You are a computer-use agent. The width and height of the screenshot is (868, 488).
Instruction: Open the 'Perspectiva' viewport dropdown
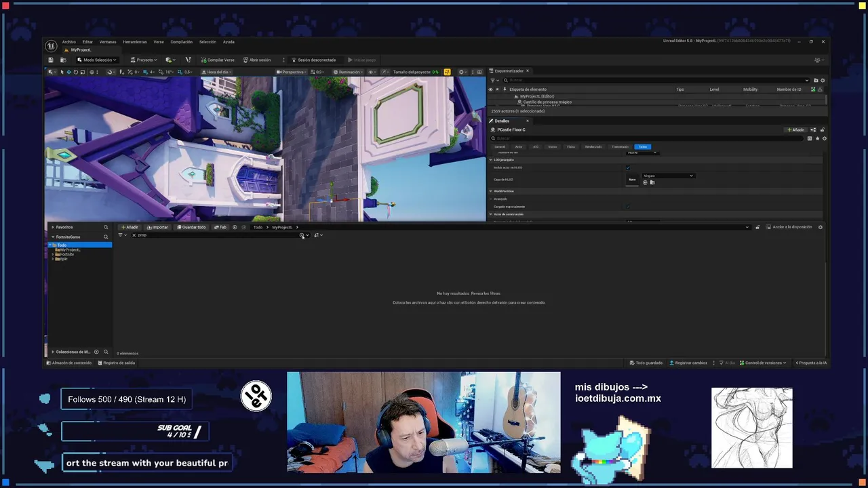click(292, 72)
